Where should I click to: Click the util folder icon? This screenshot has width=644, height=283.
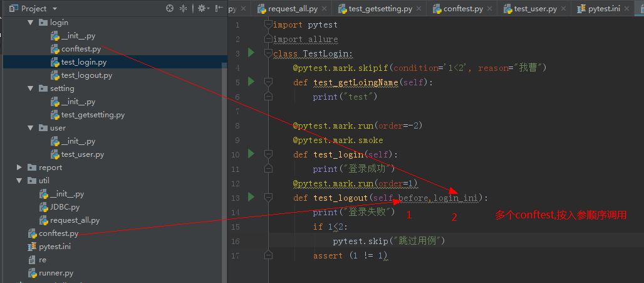pyautogui.click(x=31, y=181)
